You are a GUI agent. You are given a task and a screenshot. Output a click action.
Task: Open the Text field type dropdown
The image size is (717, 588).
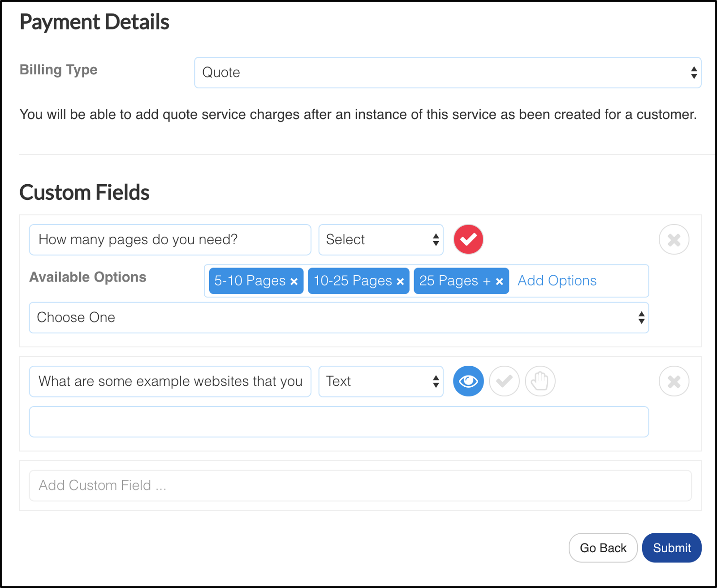click(x=380, y=381)
